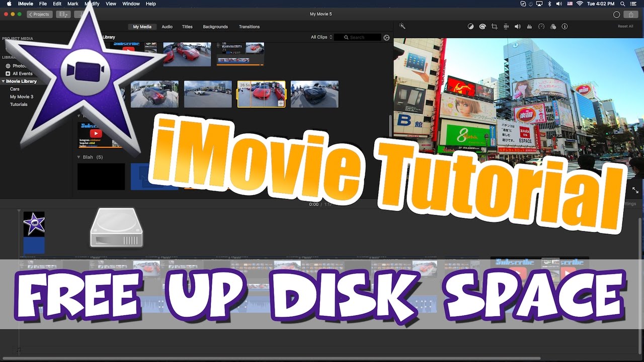Click the Wi-Fi status icon
Image resolution: width=644 pixels, height=362 pixels.
pyautogui.click(x=580, y=4)
